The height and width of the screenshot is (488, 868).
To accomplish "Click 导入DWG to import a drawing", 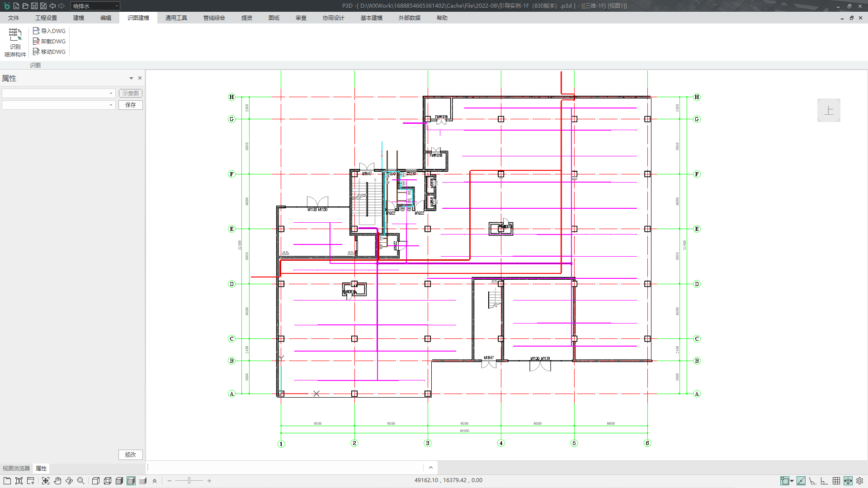I will (x=49, y=31).
